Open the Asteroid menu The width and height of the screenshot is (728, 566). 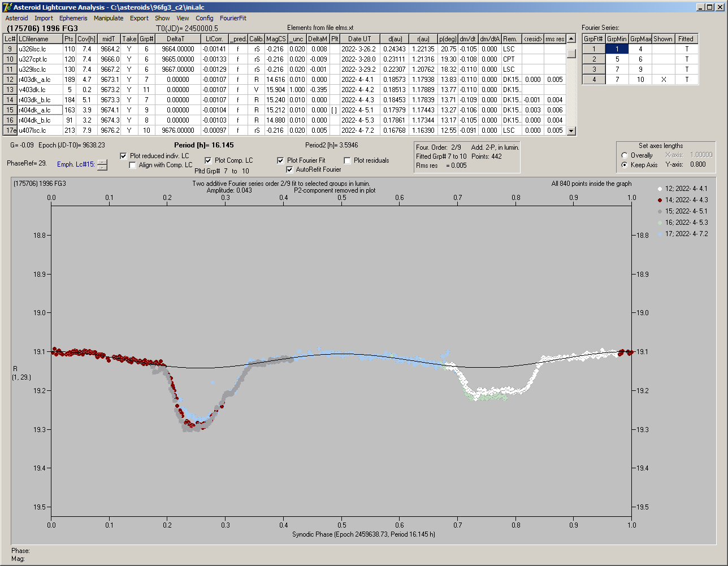click(x=16, y=18)
